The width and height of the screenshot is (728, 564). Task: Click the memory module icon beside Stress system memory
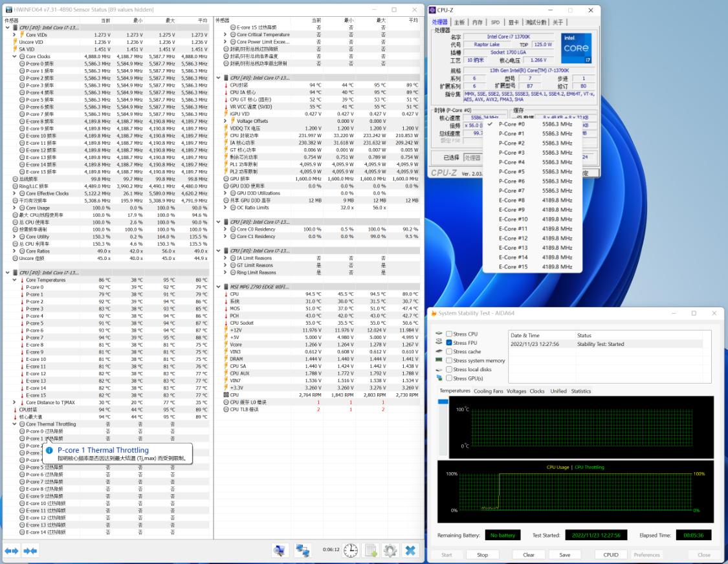[x=439, y=360]
